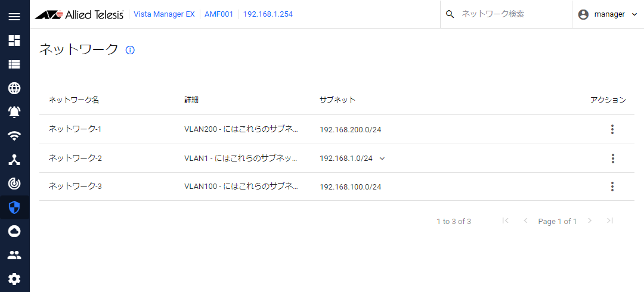Open action menu for ネットワーク-1
Viewport: 644px width, 292px height.
(612, 129)
